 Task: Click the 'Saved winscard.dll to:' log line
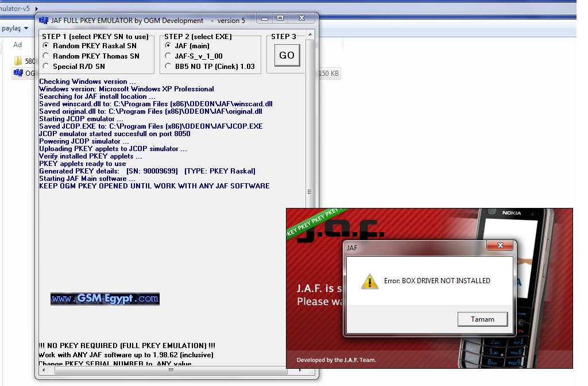[x=156, y=104]
